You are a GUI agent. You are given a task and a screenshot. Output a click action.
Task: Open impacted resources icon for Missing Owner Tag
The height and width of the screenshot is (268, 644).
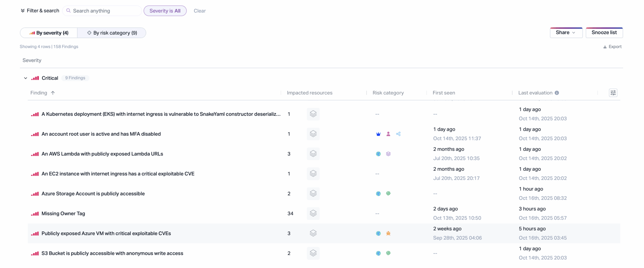click(x=313, y=213)
